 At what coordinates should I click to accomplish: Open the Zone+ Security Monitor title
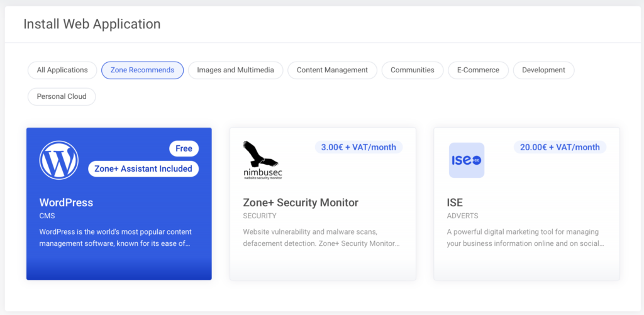(300, 202)
